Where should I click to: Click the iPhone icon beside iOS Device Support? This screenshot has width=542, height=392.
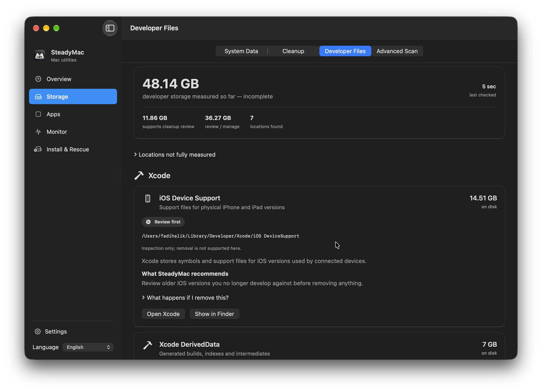point(148,198)
